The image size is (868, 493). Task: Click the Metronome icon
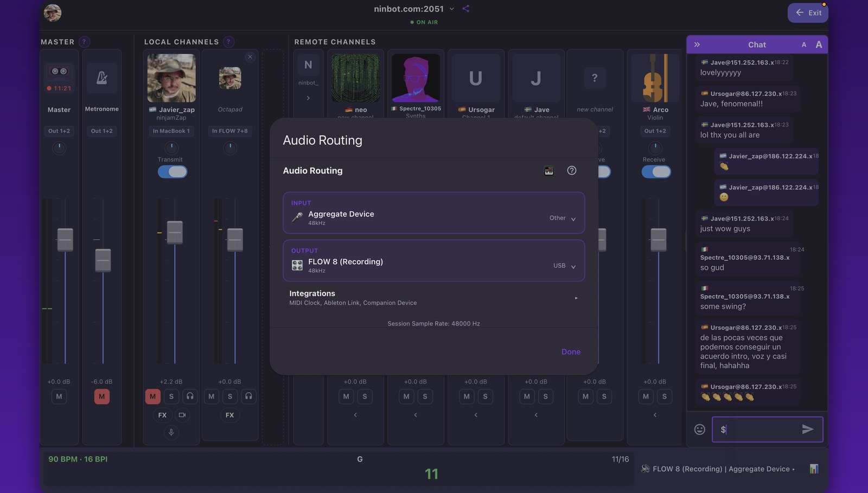(101, 78)
